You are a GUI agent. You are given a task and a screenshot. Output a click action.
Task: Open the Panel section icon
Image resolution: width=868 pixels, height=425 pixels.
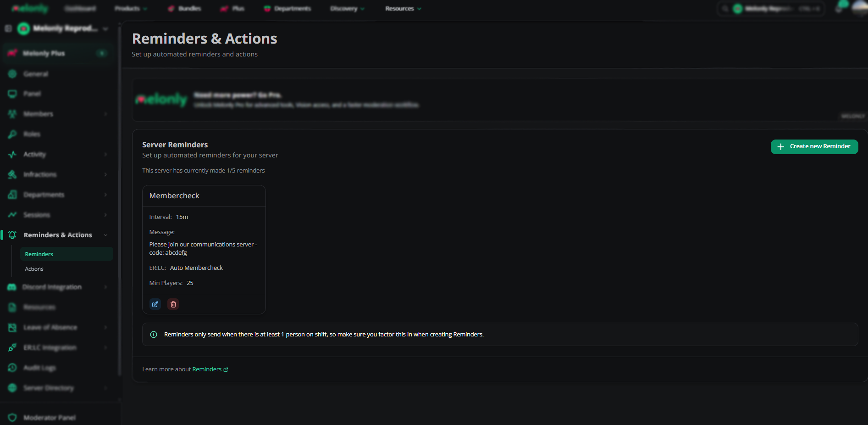[x=12, y=94]
